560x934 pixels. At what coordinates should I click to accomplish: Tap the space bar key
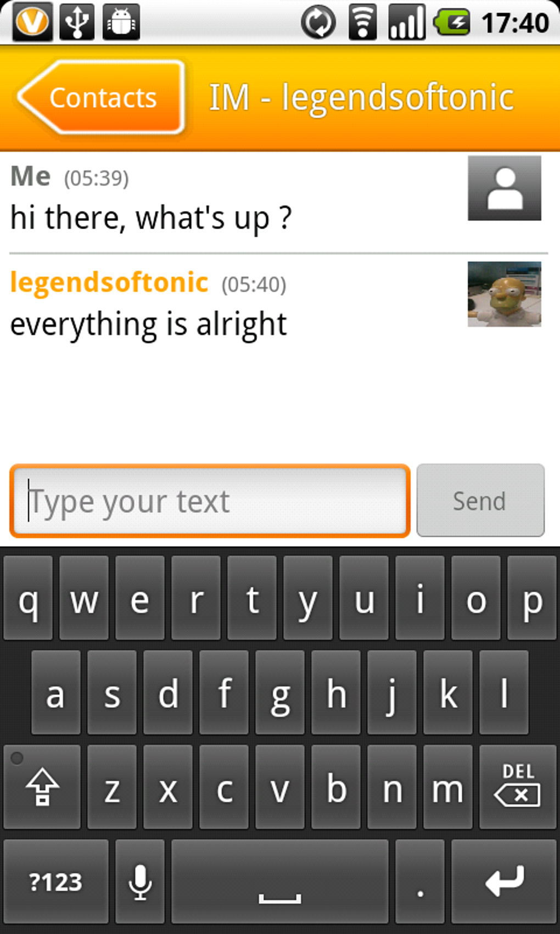click(x=280, y=881)
